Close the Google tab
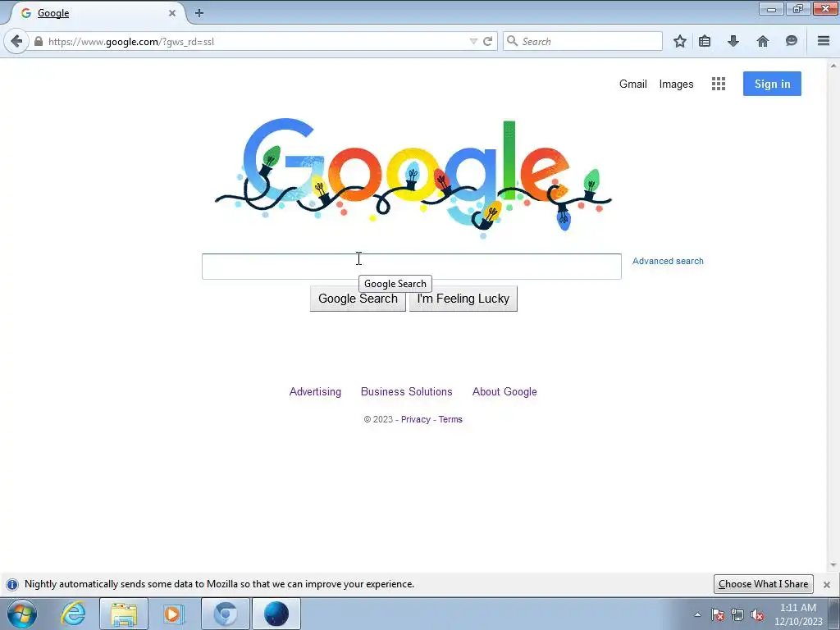This screenshot has width=840, height=630. 172,13
